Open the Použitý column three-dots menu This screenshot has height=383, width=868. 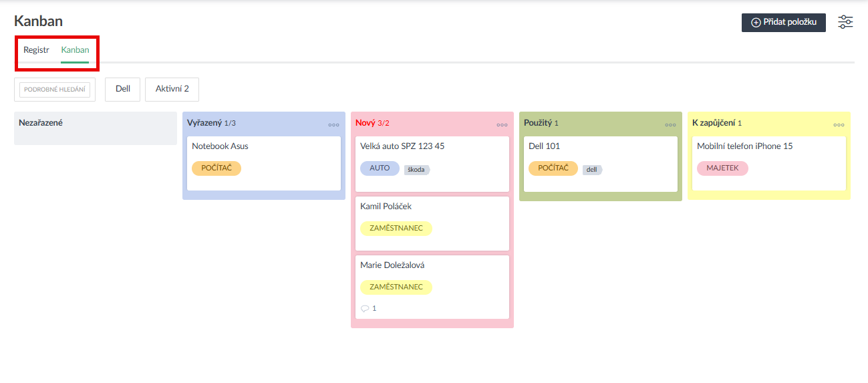click(670, 125)
